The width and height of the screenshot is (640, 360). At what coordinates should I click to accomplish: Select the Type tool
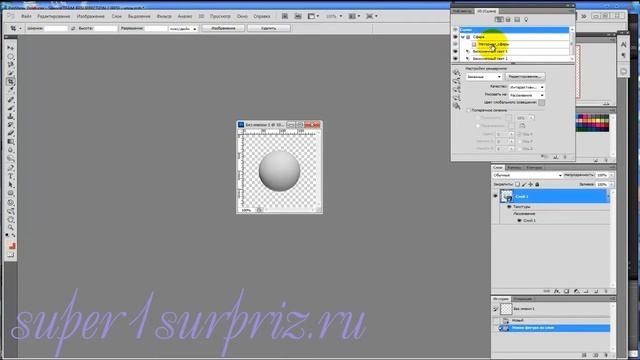point(11,176)
